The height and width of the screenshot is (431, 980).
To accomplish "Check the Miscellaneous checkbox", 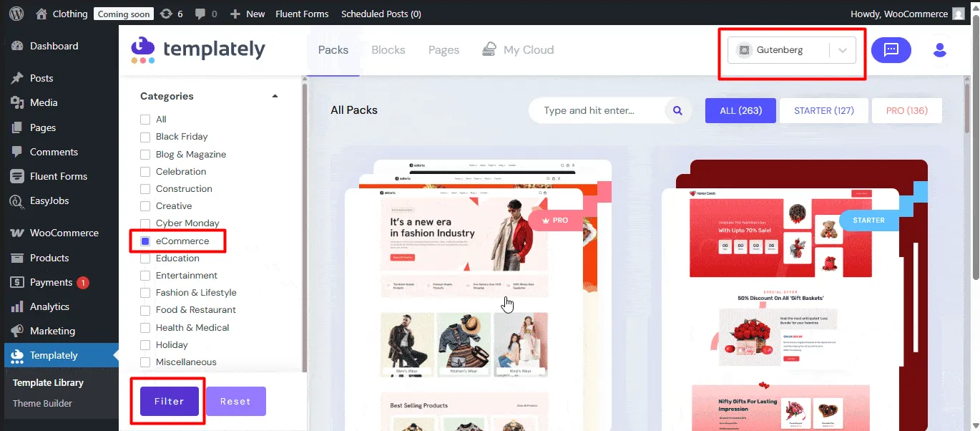I will tap(145, 362).
